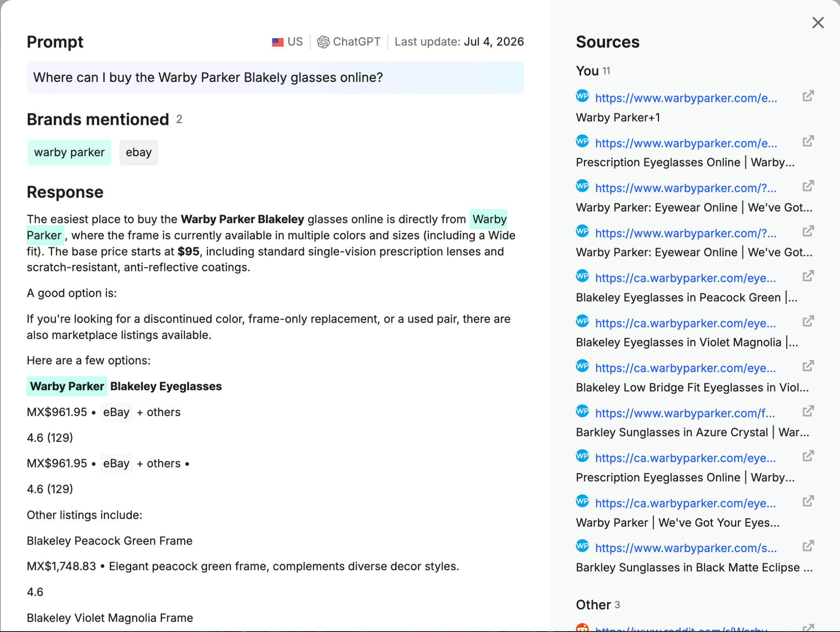The image size is (840, 632).
Task: Select the ebay brand tag
Action: pyautogui.click(x=139, y=152)
